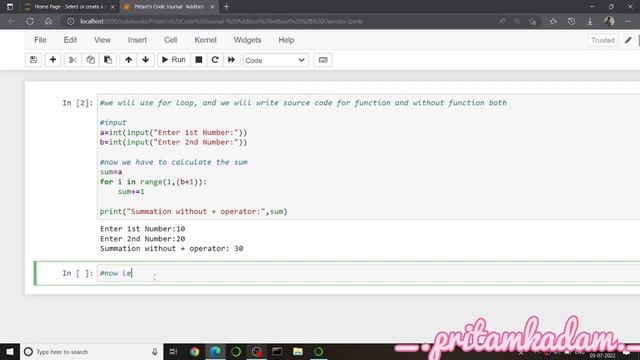Insert a cell below with plus icon
640x360 pixels.
pos(53,60)
